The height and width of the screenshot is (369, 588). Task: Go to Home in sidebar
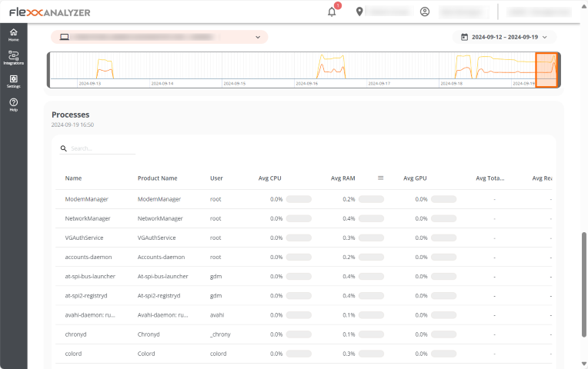click(x=14, y=35)
